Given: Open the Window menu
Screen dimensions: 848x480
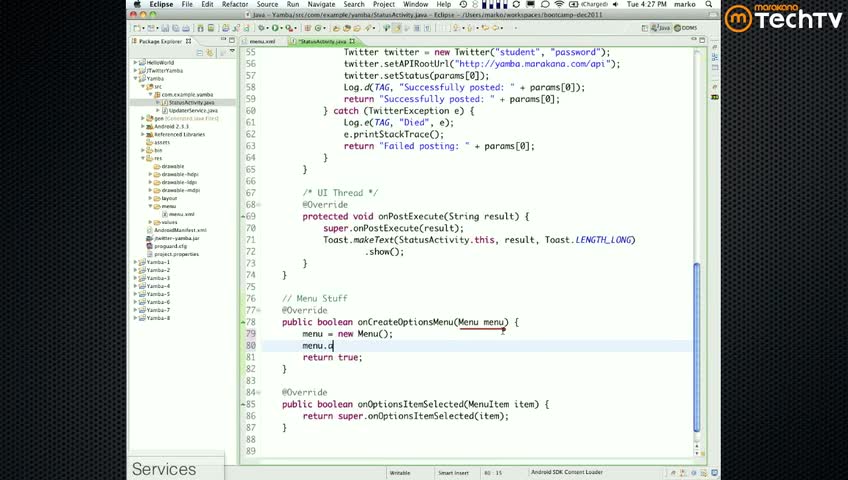Looking at the screenshot, I should (x=415, y=4).
